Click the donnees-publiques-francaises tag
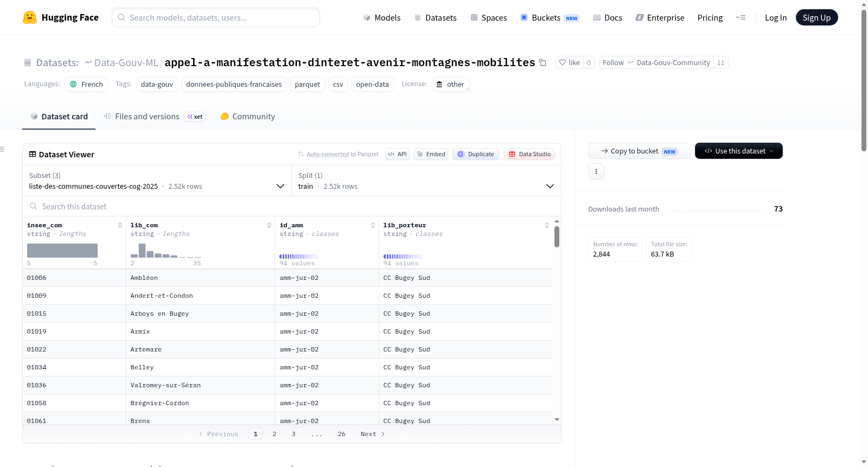 (x=234, y=84)
